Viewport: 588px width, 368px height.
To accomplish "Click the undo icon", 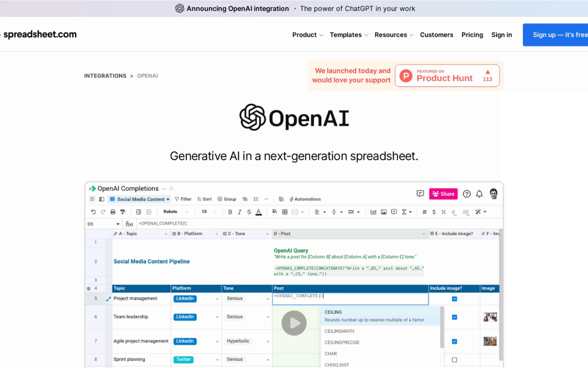I will point(93,212).
